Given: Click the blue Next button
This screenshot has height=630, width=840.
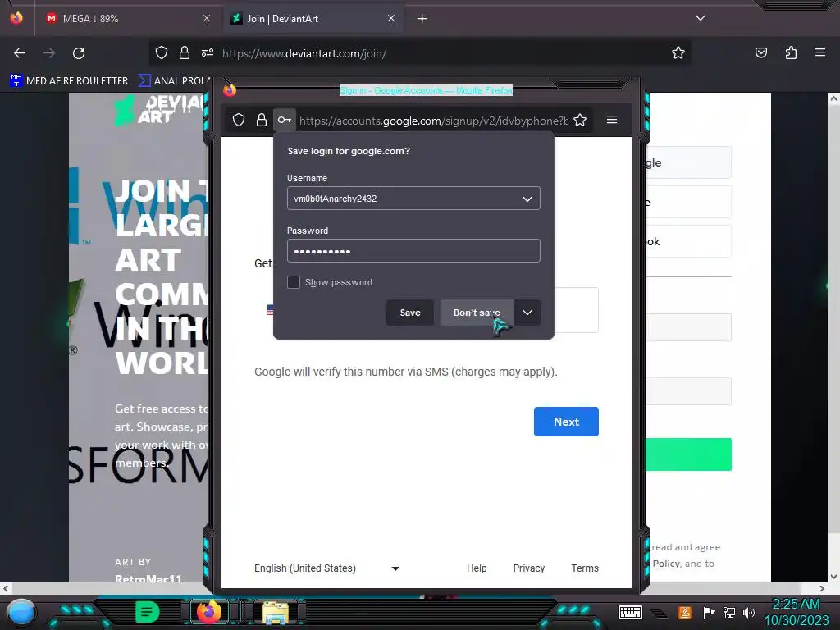Looking at the screenshot, I should pyautogui.click(x=566, y=422).
